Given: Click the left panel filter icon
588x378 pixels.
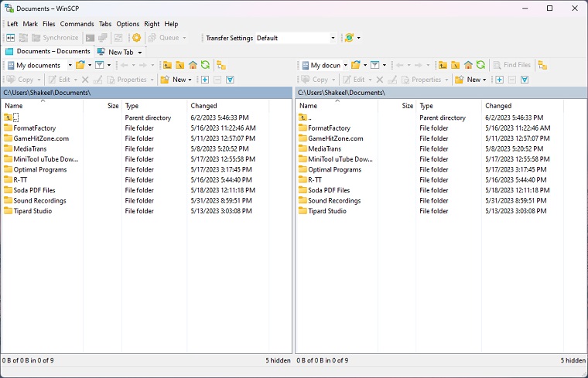Looking at the screenshot, I should 99,66.
